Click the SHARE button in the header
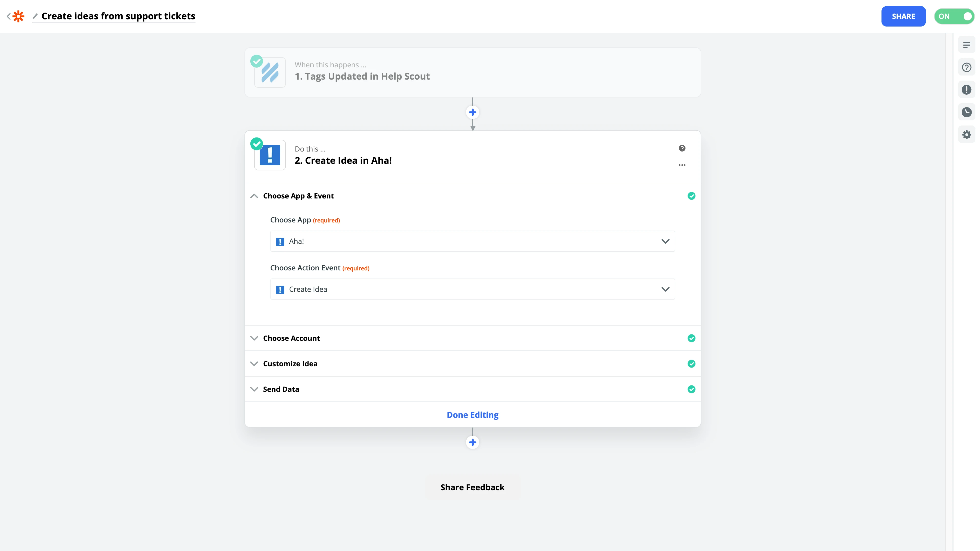This screenshot has width=980, height=551. (x=903, y=16)
